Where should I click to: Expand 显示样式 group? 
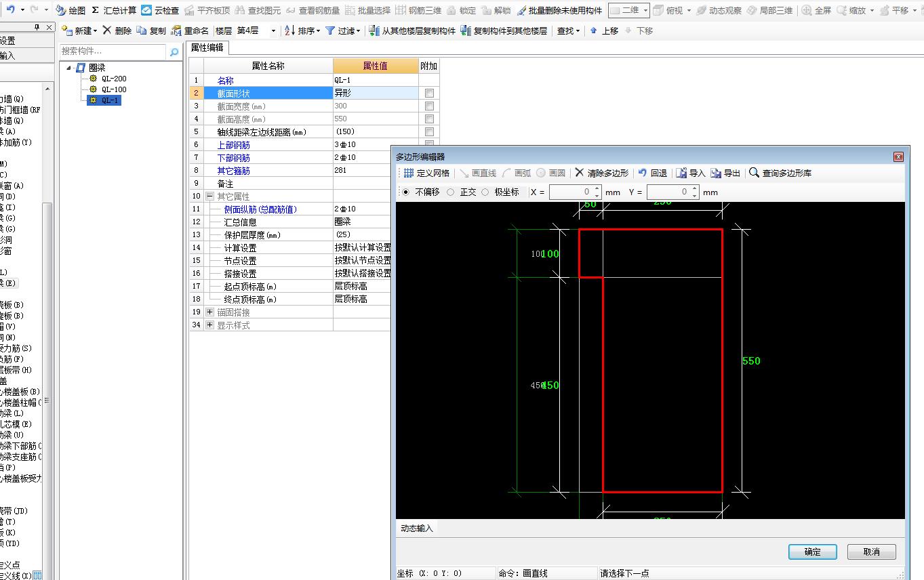tap(209, 325)
